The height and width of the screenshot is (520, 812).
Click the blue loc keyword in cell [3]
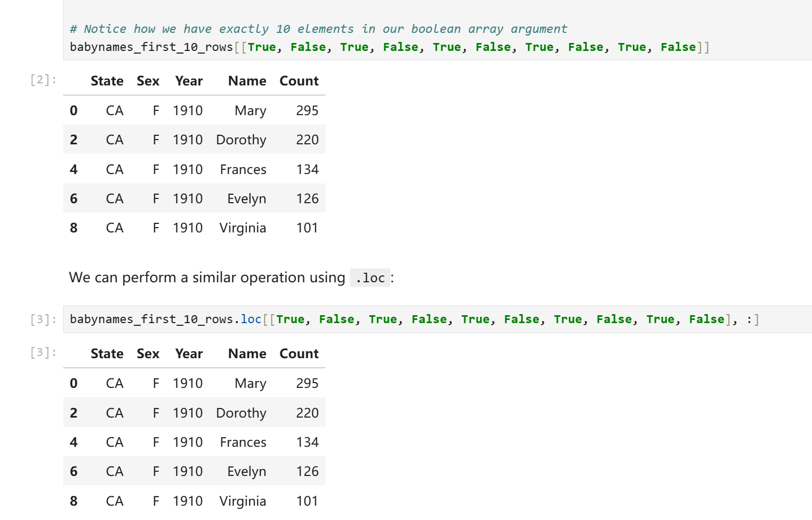pyautogui.click(x=251, y=319)
